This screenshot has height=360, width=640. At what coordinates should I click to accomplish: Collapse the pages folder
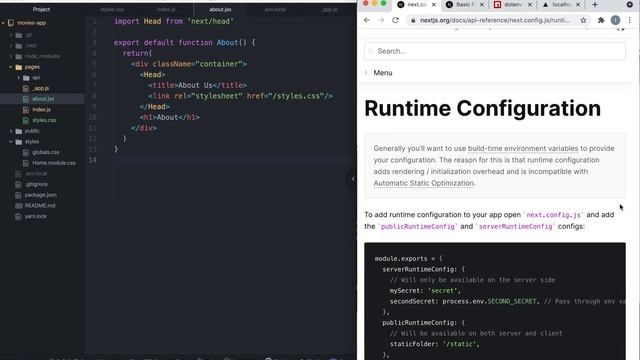tap(11, 67)
